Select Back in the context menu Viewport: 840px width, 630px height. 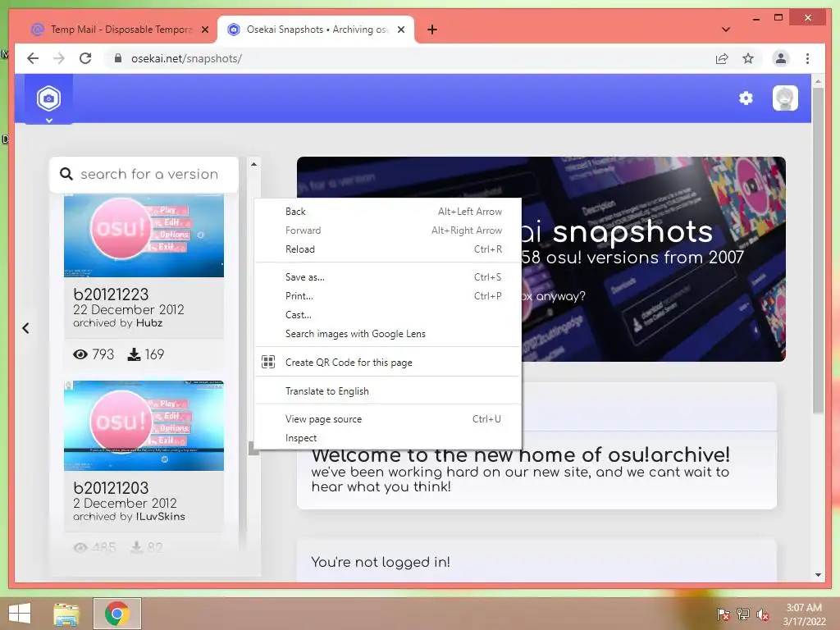[x=387, y=212]
